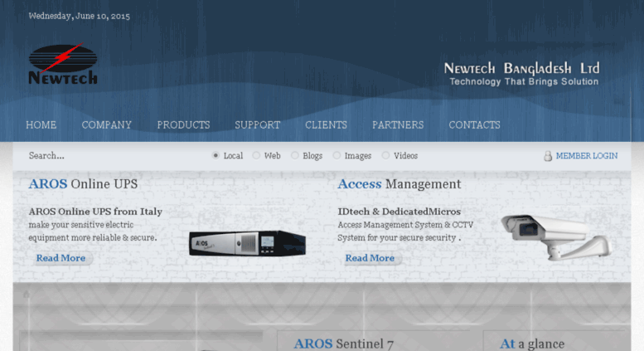Viewport: 644px width, 351px height.
Task: Click Read More under AROS Online UPS
Action: [x=61, y=258]
